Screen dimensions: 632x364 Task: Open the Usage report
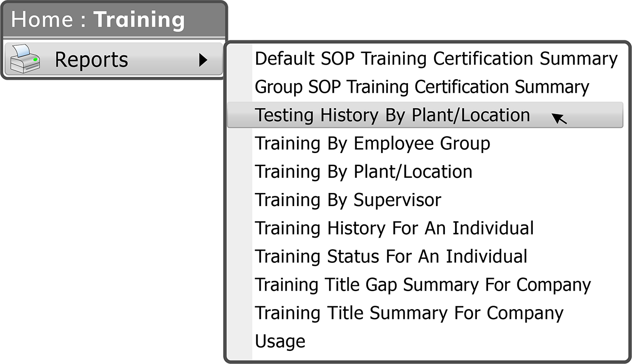click(x=280, y=341)
